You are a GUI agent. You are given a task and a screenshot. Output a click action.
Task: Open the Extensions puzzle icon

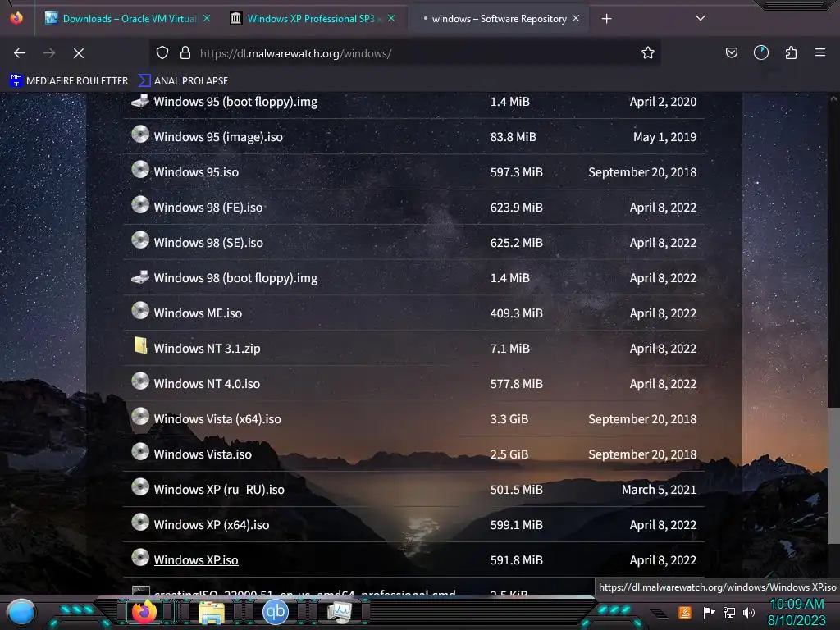coord(791,52)
